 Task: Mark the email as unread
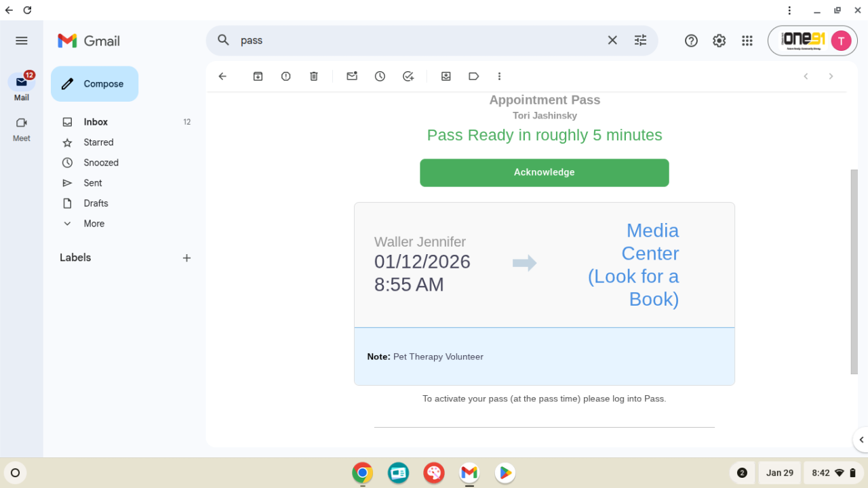click(x=352, y=77)
